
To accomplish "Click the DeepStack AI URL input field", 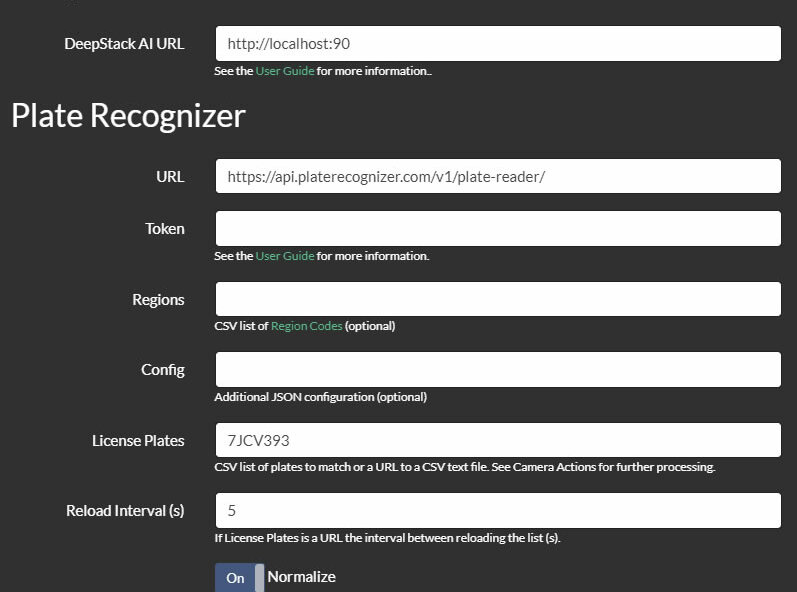I will pos(498,44).
